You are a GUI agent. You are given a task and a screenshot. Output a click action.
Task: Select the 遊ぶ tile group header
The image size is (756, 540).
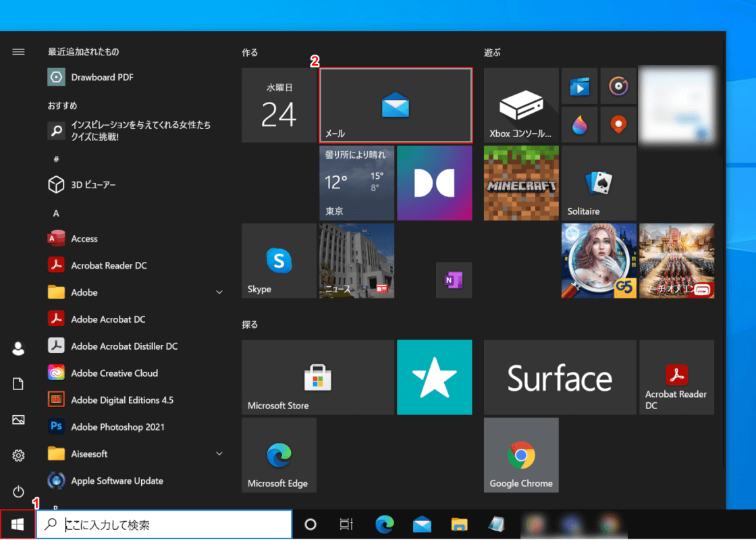492,53
